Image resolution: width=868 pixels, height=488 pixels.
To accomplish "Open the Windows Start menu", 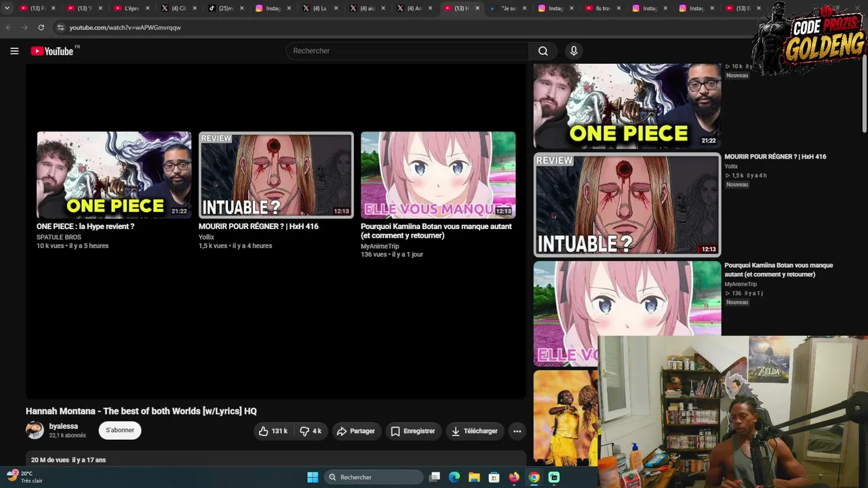I will (x=313, y=477).
